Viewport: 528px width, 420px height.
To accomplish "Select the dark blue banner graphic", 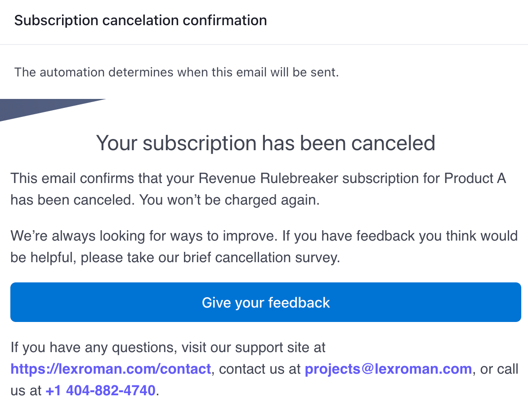I will 53,110.
